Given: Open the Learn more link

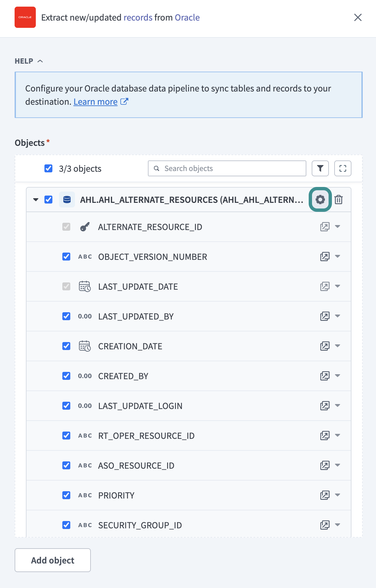Looking at the screenshot, I should tap(95, 102).
